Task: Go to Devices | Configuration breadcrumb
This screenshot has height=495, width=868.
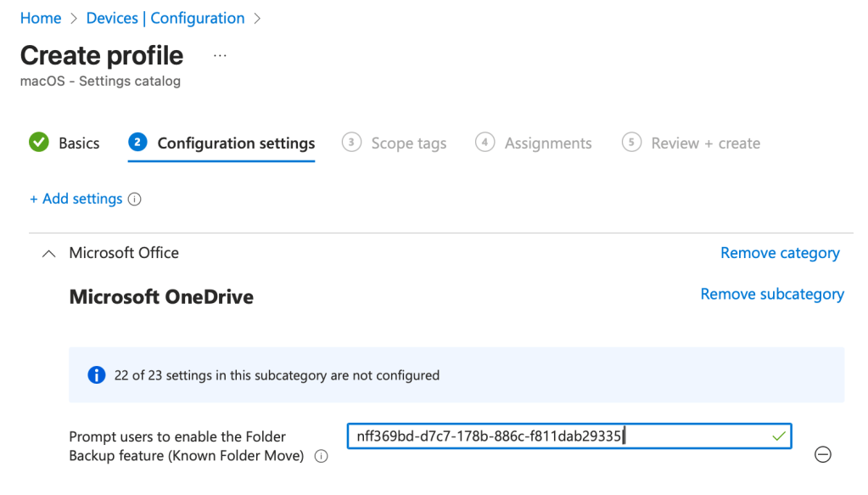Action: click(x=165, y=18)
